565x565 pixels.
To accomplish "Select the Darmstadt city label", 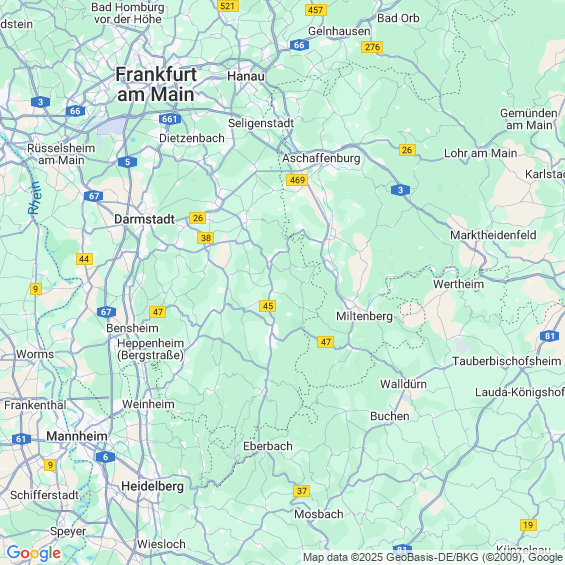I will pyautogui.click(x=144, y=219).
